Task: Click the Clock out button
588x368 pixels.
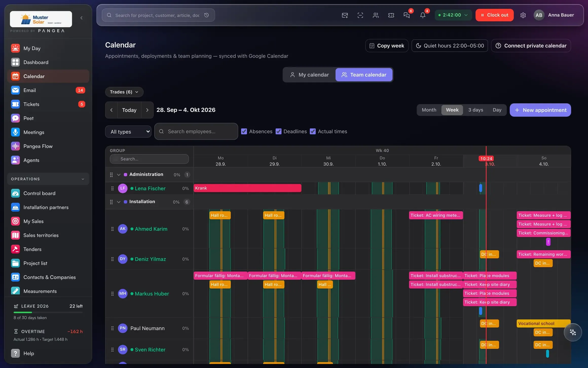Action: tap(494, 15)
